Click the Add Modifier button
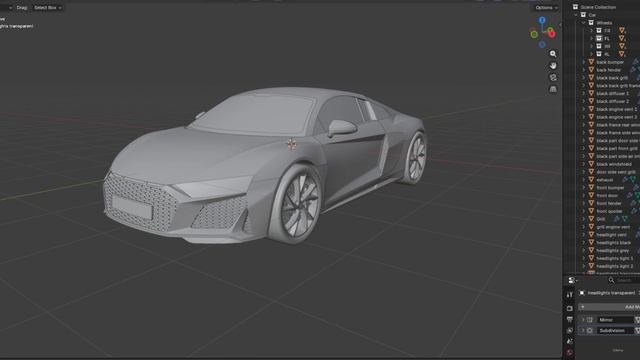640x360 pixels. 609,307
